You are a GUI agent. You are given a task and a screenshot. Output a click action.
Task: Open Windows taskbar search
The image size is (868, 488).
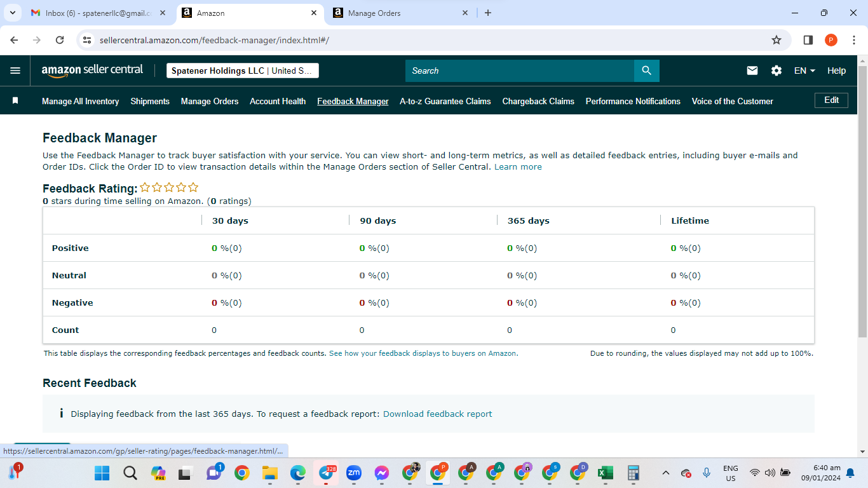tap(130, 473)
